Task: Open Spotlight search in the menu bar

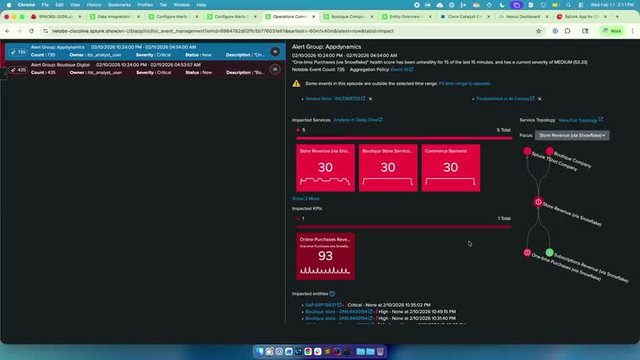Action: click(x=568, y=5)
